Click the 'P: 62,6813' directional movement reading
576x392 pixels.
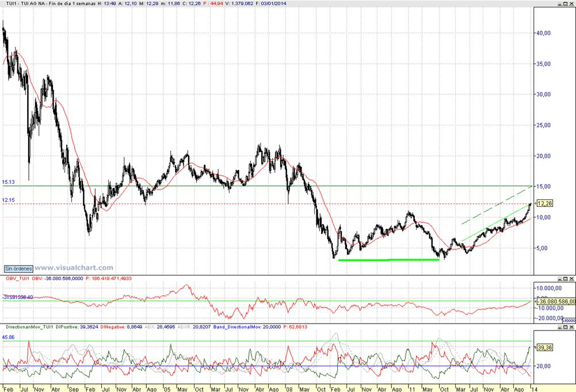pyautogui.click(x=295, y=326)
